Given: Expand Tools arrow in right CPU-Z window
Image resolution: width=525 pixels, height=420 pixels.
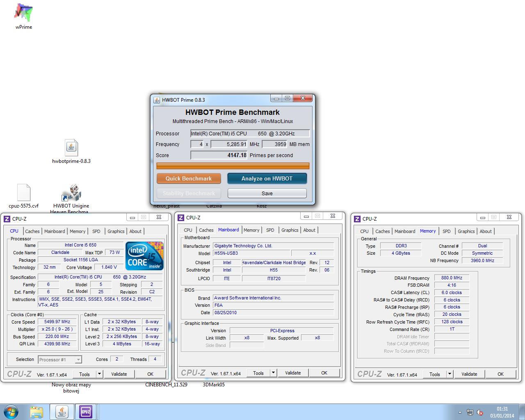Looking at the screenshot, I should [x=450, y=374].
